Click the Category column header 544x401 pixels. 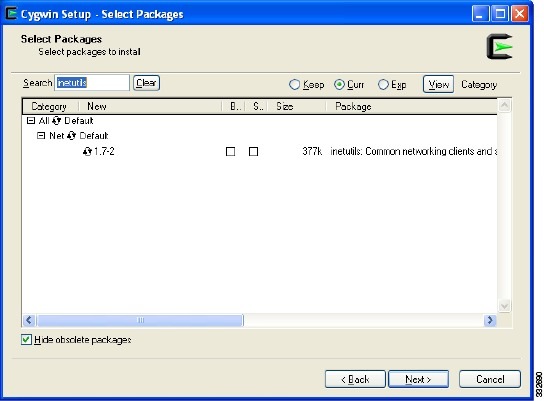(51, 106)
